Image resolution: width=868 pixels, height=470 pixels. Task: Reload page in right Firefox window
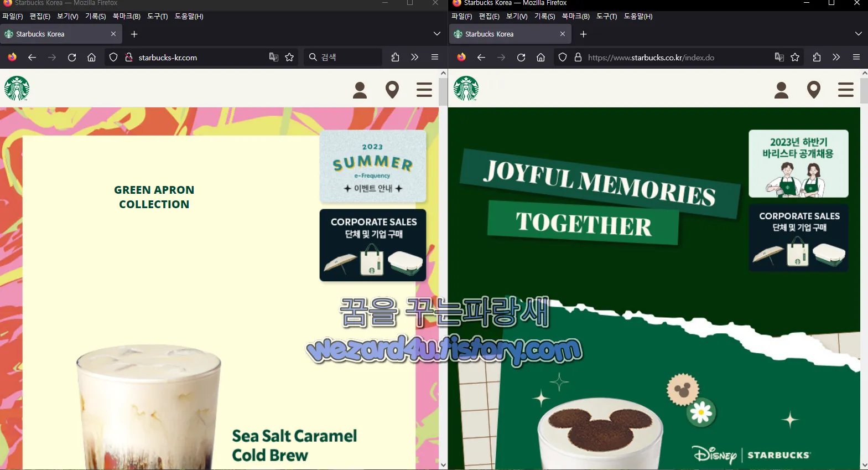coord(521,57)
